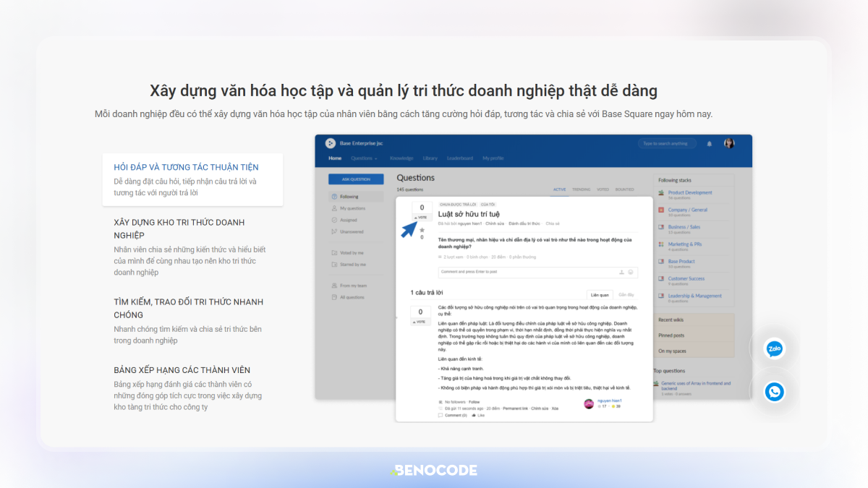Click inside the Type to search anything field
868x488 pixels.
pyautogui.click(x=667, y=143)
